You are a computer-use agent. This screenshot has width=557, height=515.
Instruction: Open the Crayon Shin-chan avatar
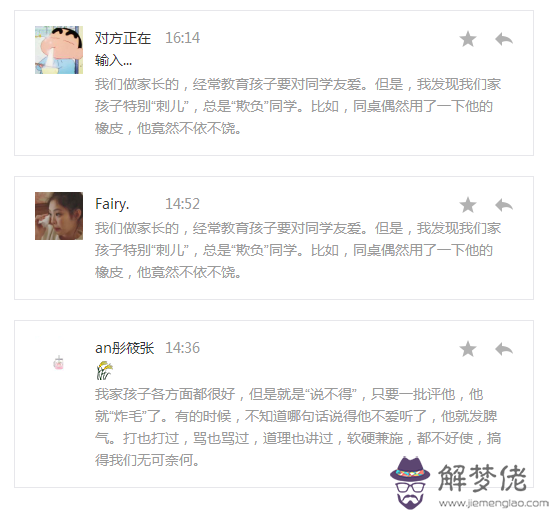tap(59, 50)
